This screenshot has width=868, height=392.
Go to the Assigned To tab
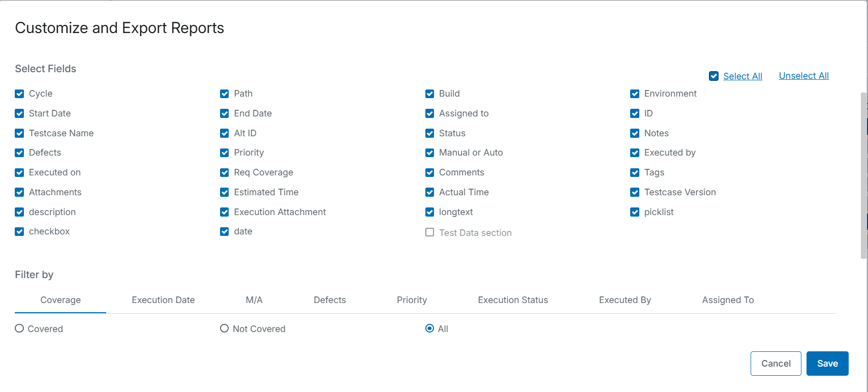click(728, 300)
